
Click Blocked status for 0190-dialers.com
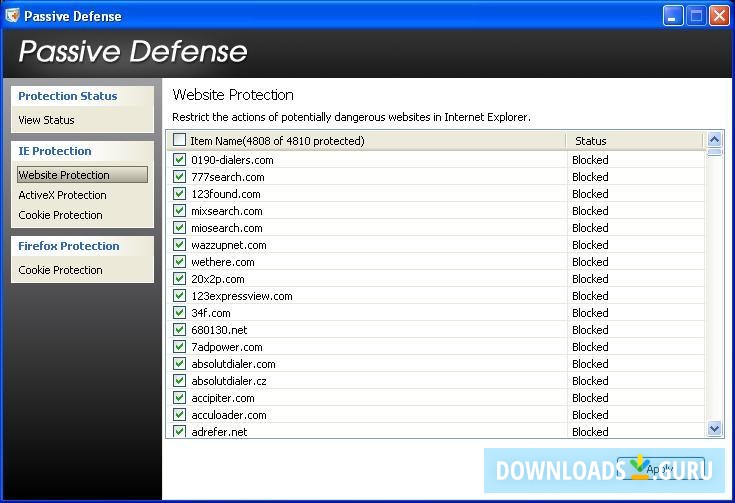(x=590, y=160)
